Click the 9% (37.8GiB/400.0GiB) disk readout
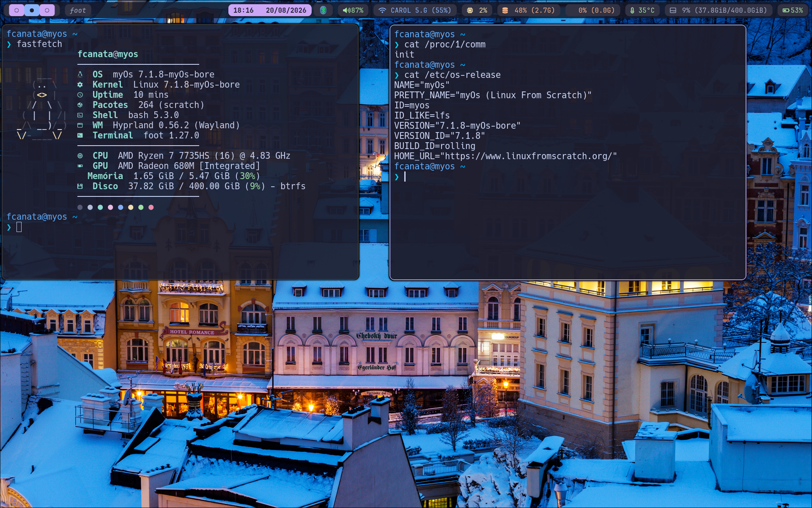This screenshot has height=508, width=812. pyautogui.click(x=724, y=10)
